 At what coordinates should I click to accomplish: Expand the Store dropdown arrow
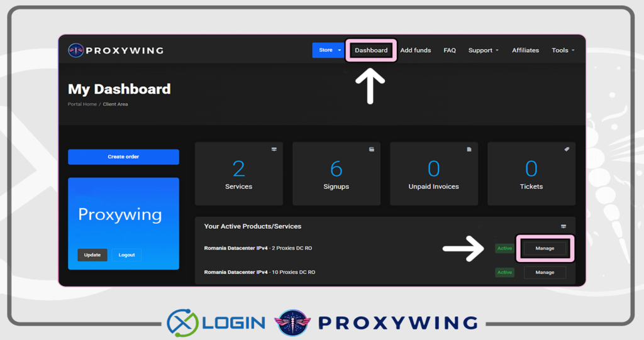pos(340,50)
